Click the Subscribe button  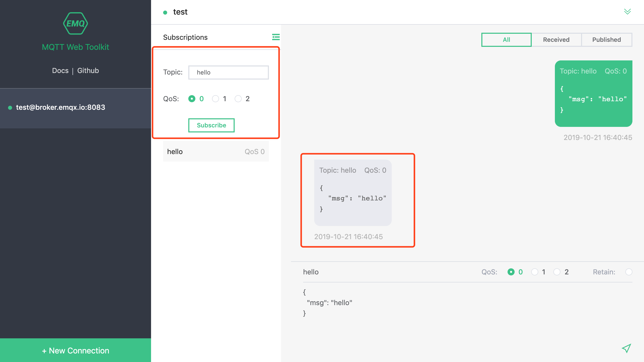point(211,125)
